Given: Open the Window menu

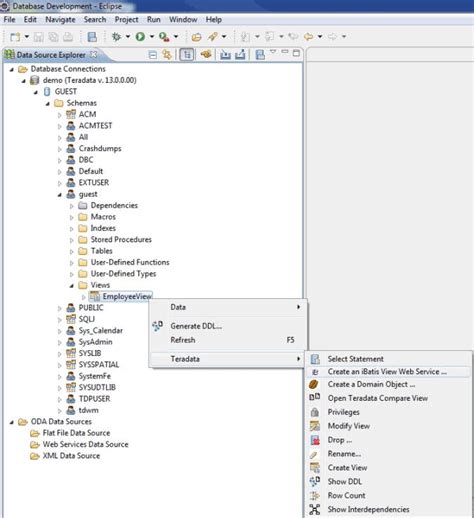Looking at the screenshot, I should click(x=183, y=20).
